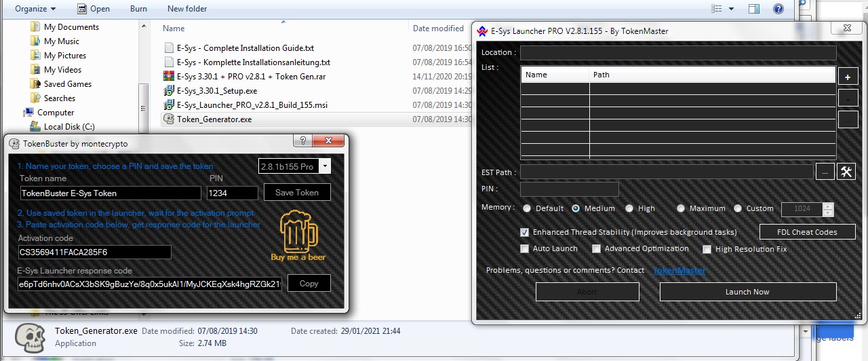
Task: Open the Local Disk (C:) drive
Action: tap(68, 127)
